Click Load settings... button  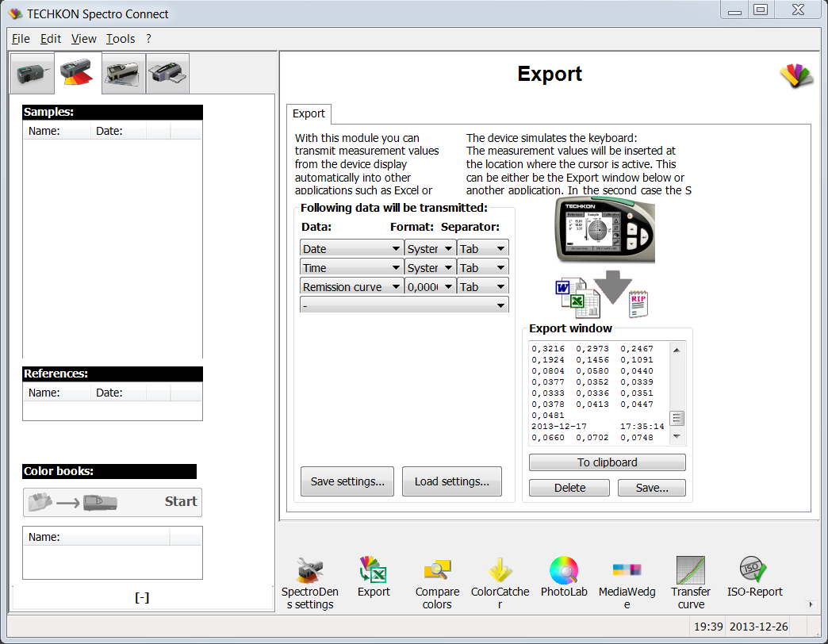pyautogui.click(x=452, y=481)
